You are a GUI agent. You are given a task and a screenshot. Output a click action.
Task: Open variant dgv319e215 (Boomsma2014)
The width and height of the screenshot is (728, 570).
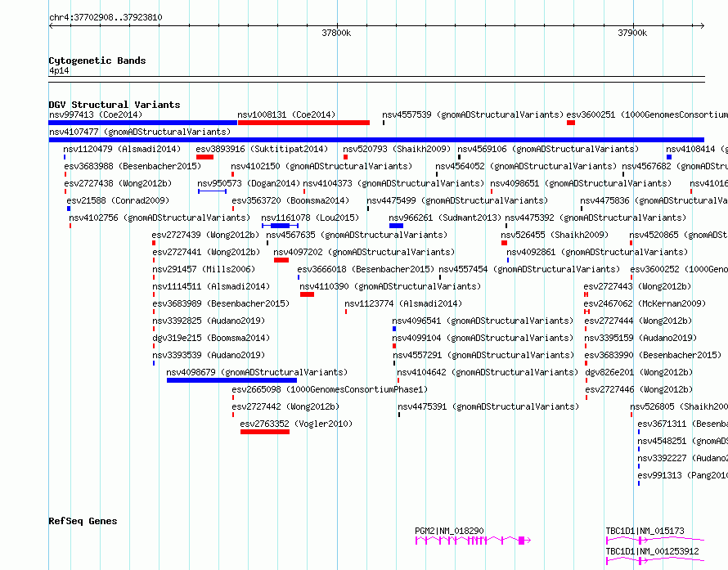pyautogui.click(x=211, y=338)
